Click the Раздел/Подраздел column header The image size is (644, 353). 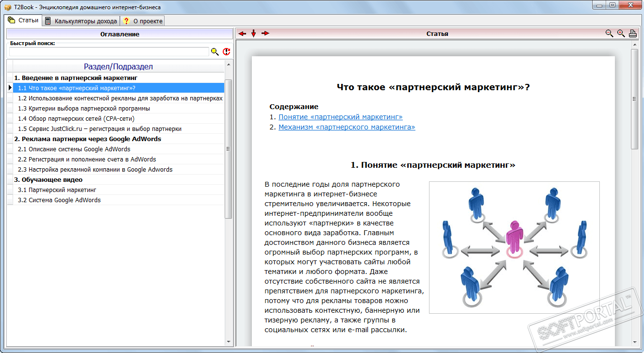118,66
